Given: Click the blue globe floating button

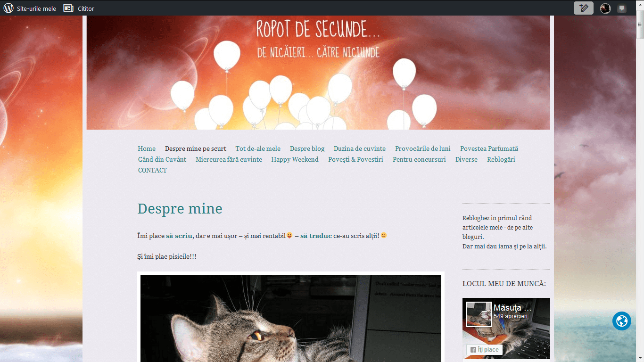Looking at the screenshot, I should (x=622, y=321).
